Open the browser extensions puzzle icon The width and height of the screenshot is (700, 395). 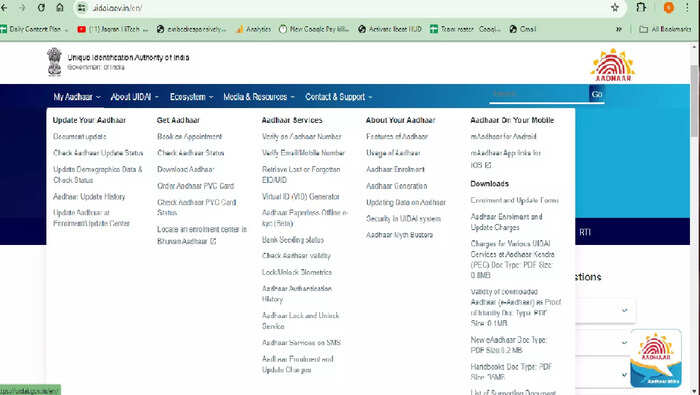pyautogui.click(x=641, y=8)
